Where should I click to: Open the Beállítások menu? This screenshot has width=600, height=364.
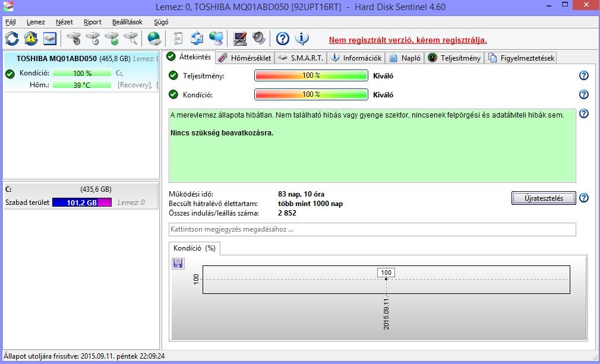pos(127,22)
